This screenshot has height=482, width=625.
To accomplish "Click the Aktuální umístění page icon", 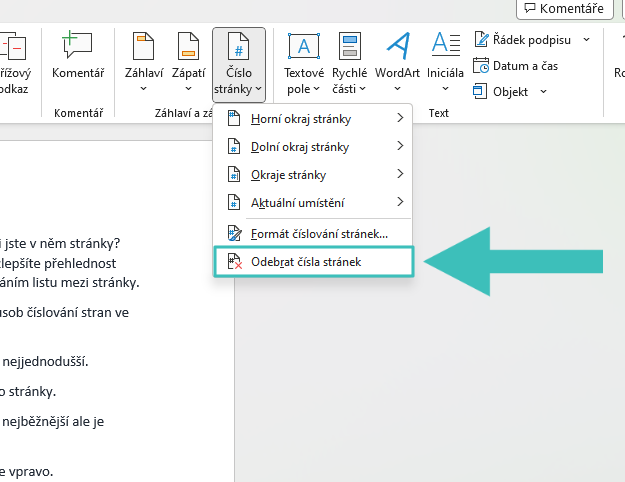I will (234, 202).
